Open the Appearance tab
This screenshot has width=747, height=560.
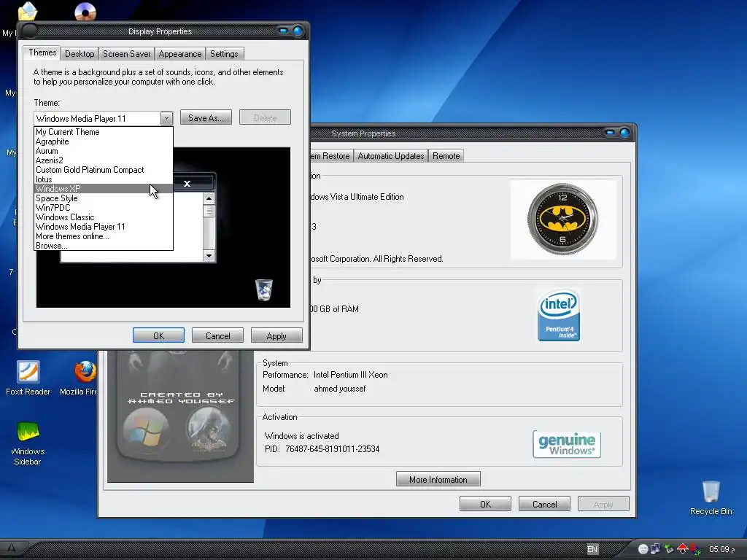tap(179, 54)
